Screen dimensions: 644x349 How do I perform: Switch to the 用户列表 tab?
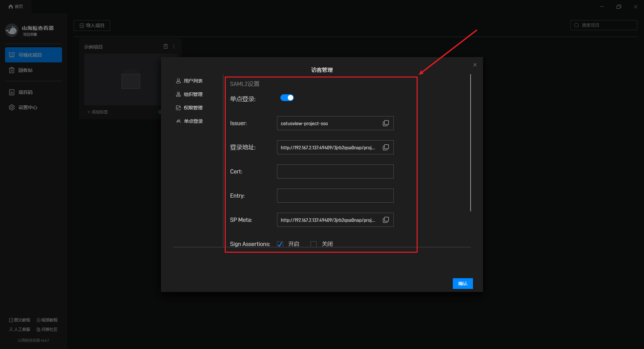click(x=193, y=81)
